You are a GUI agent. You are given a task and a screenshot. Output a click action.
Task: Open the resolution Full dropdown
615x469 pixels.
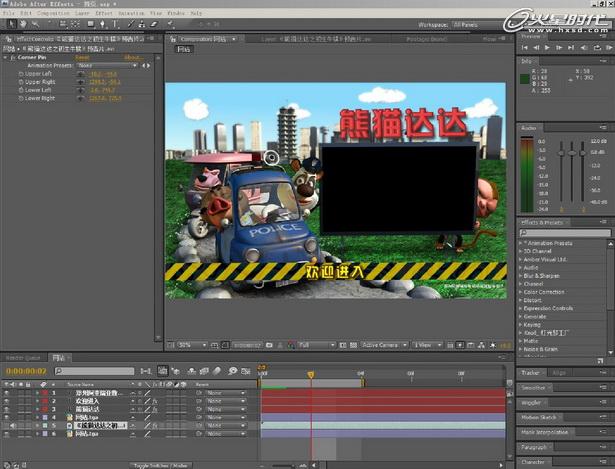tap(317, 345)
